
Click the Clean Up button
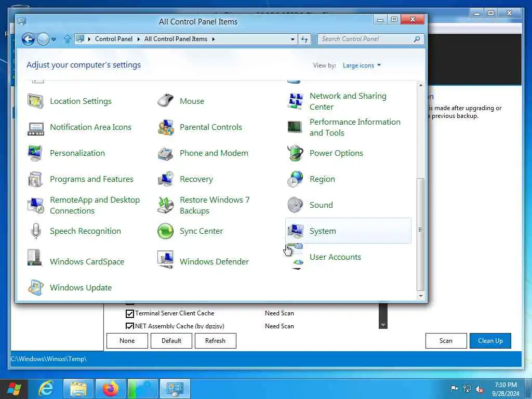coord(490,341)
